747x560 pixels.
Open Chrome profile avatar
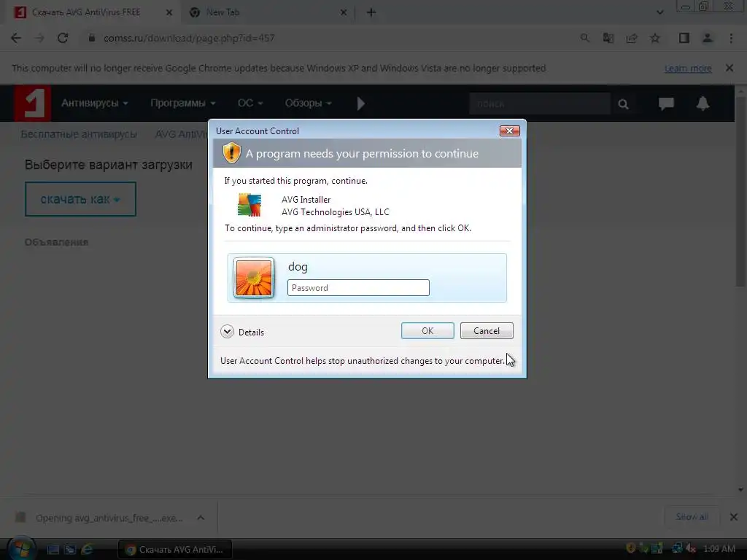(708, 38)
